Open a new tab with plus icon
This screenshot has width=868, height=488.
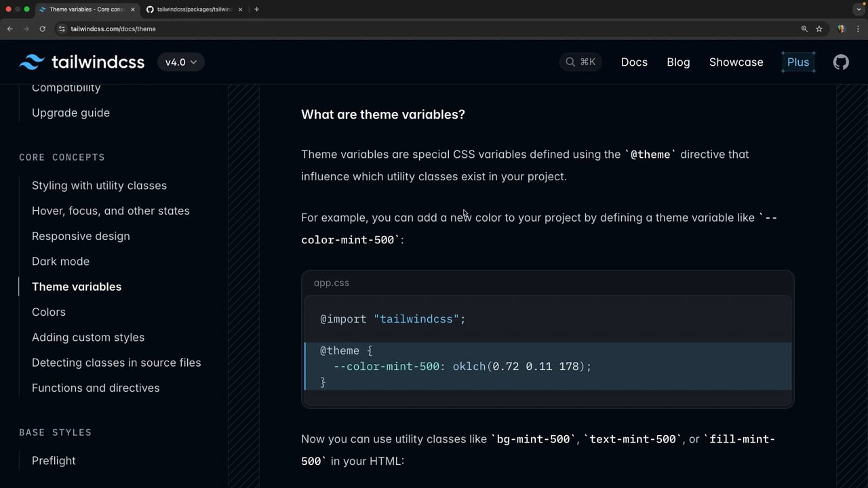(x=256, y=9)
